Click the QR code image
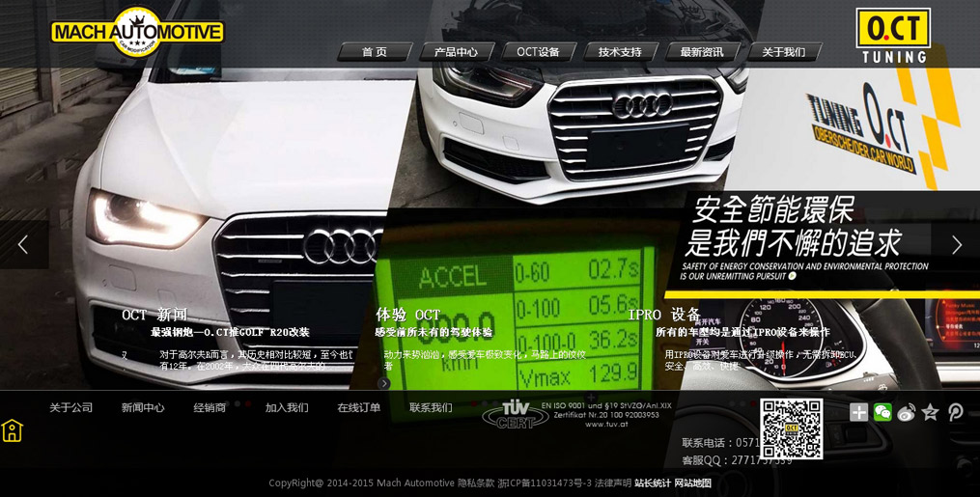 [x=792, y=428]
